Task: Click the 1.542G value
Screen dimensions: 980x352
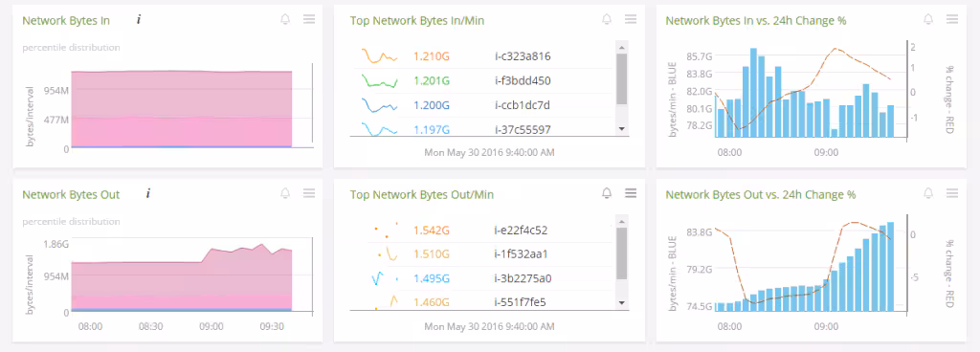Action: (432, 231)
